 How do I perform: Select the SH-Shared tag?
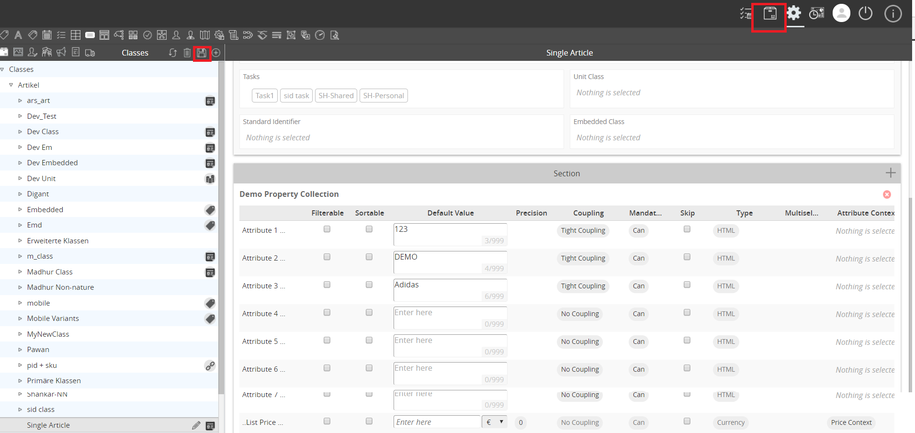pyautogui.click(x=336, y=96)
